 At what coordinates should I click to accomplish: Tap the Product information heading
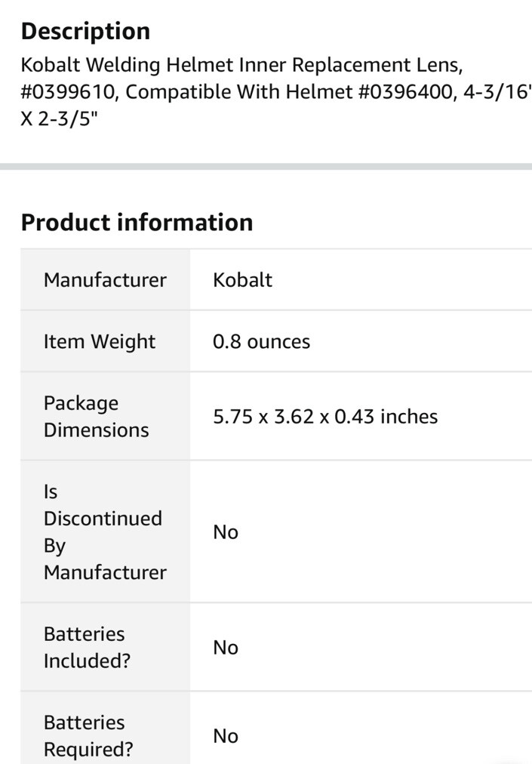(137, 222)
